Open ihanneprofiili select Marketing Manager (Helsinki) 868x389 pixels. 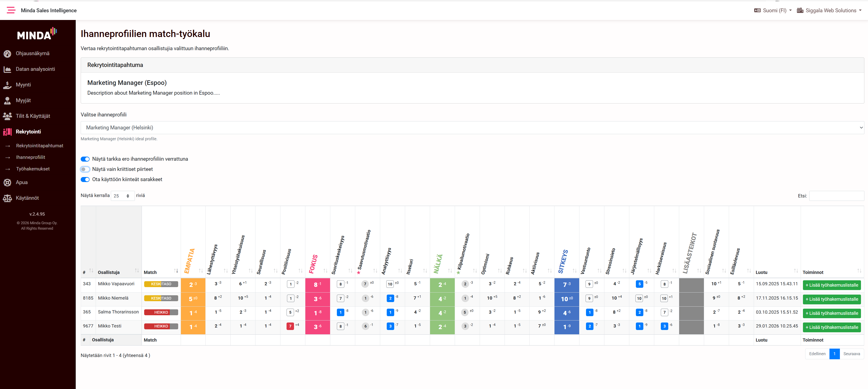pos(472,128)
